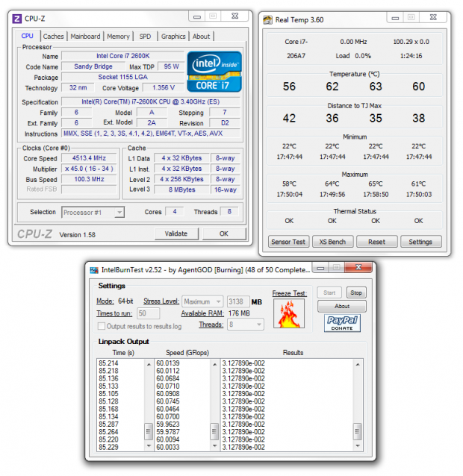Click the Core Speed value 4513.4 MHz
Image resolution: width=463 pixels, height=476 pixels.
89,158
